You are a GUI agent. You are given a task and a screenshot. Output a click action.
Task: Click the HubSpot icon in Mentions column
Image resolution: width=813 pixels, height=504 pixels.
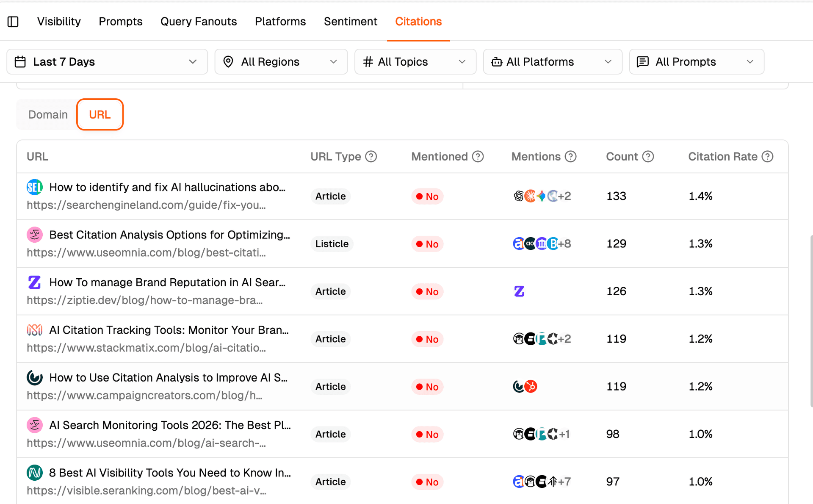pos(531,386)
